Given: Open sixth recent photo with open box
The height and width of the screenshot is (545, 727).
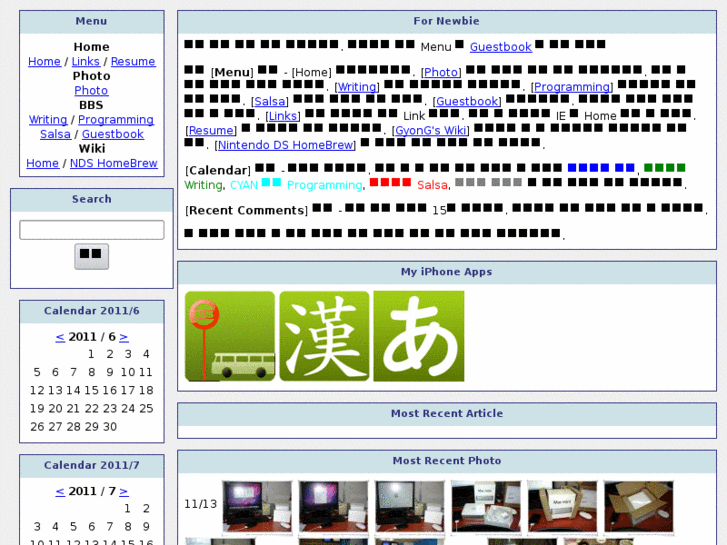Looking at the screenshot, I should [x=638, y=507].
